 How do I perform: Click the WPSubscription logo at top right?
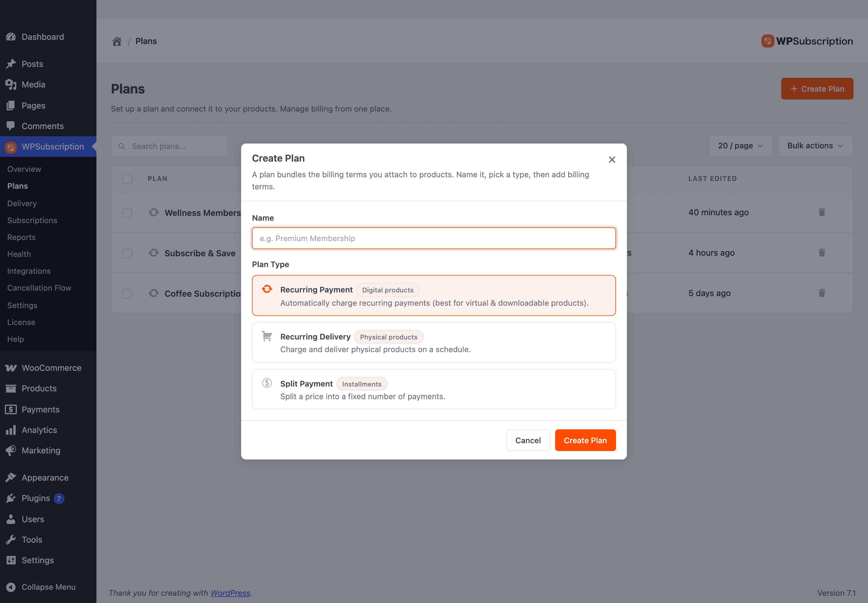807,41
